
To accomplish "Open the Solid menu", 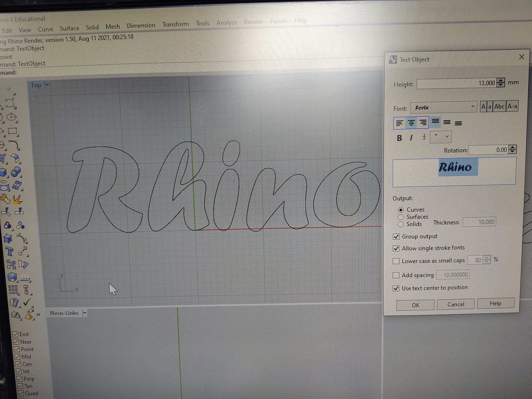I will [x=92, y=27].
